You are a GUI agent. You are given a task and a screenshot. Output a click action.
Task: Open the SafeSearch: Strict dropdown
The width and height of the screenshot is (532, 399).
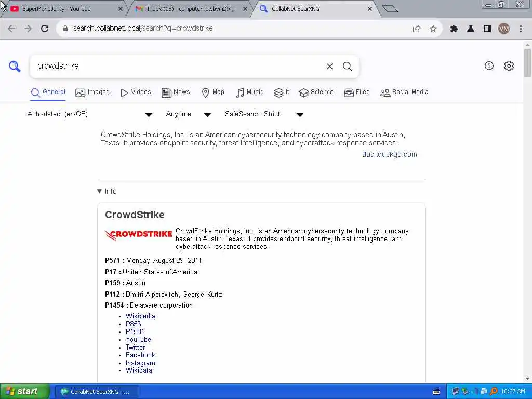(x=264, y=114)
